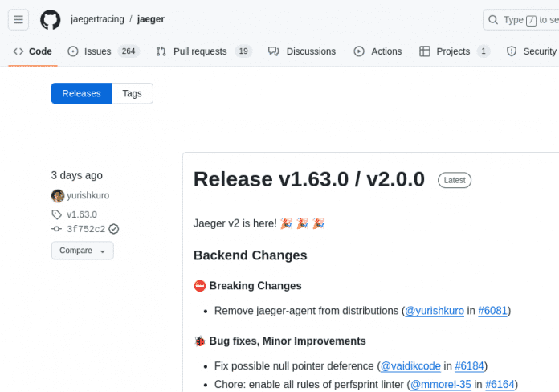Open the Pull requests tab

(x=204, y=51)
